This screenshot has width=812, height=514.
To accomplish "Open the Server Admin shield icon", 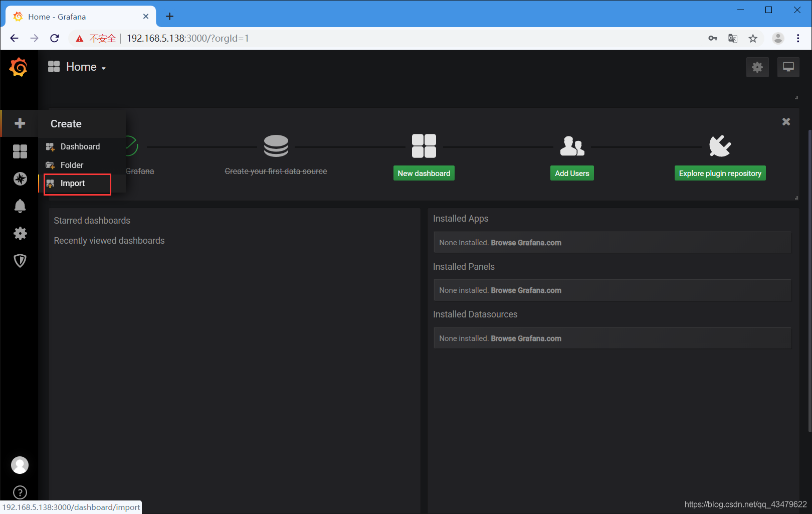I will click(x=20, y=261).
